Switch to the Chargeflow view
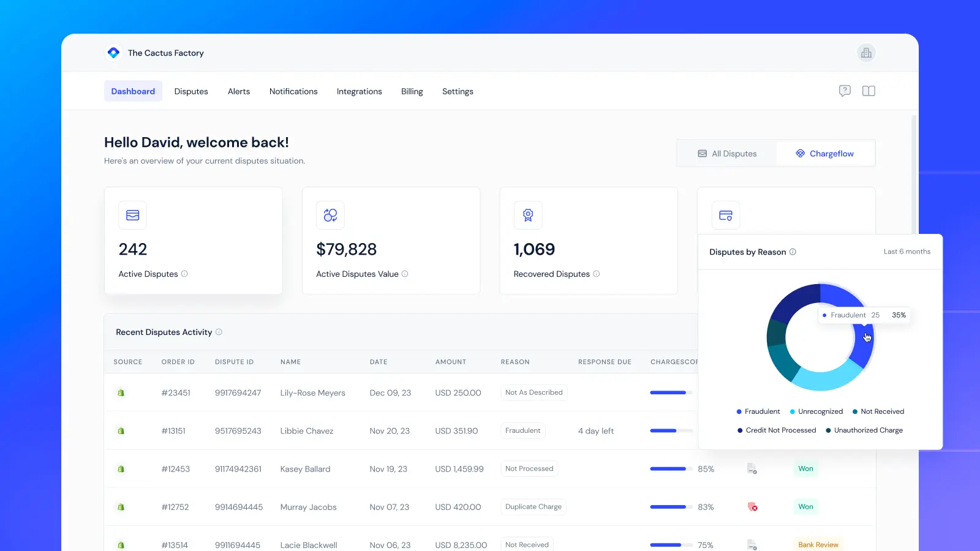The image size is (980, 551). [x=825, y=153]
